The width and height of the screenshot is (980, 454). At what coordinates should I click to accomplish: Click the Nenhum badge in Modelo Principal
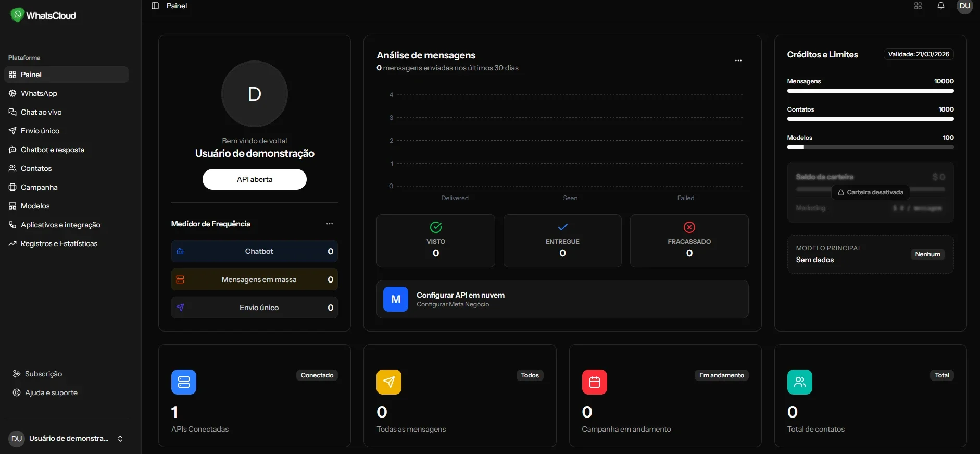(927, 254)
